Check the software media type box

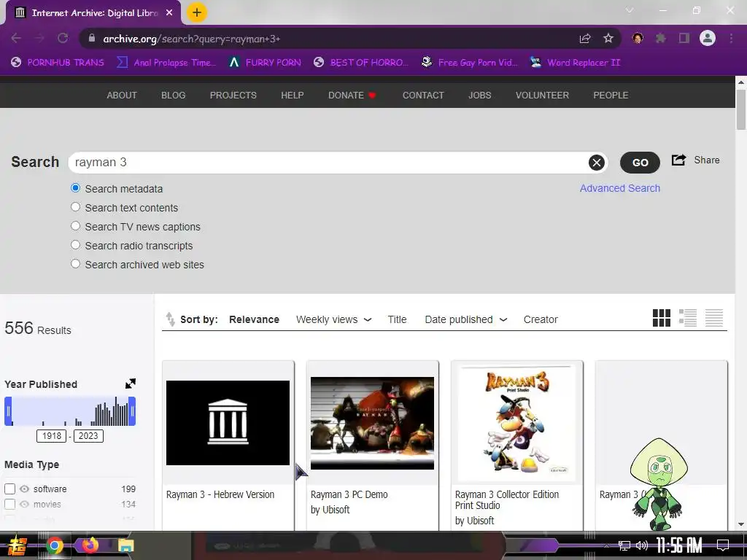coord(10,489)
